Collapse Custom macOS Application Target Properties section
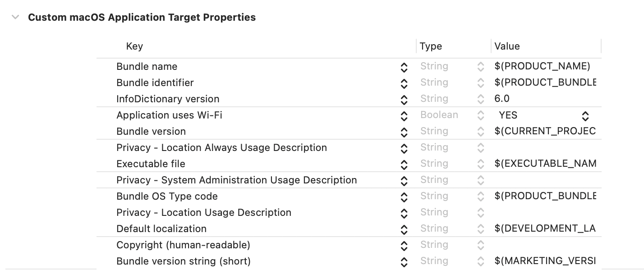644x274 pixels. (x=15, y=18)
